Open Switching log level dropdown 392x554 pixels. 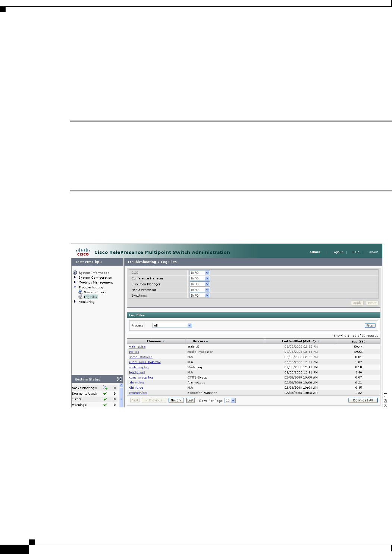point(200,295)
